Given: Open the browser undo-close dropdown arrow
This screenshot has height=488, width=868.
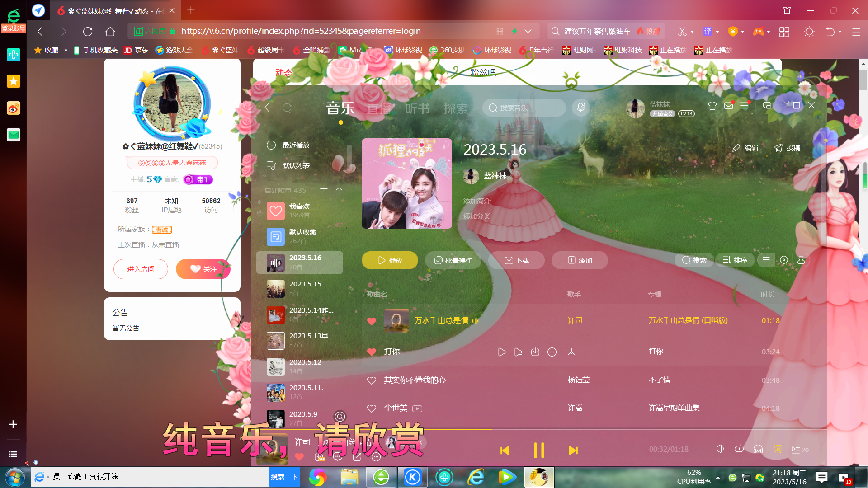Looking at the screenshot, I should (840, 32).
